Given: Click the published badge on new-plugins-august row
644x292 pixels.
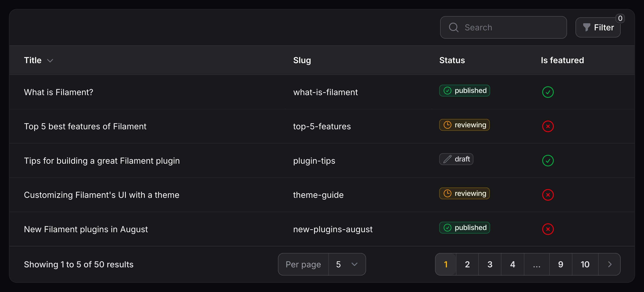Looking at the screenshot, I should click(x=465, y=228).
